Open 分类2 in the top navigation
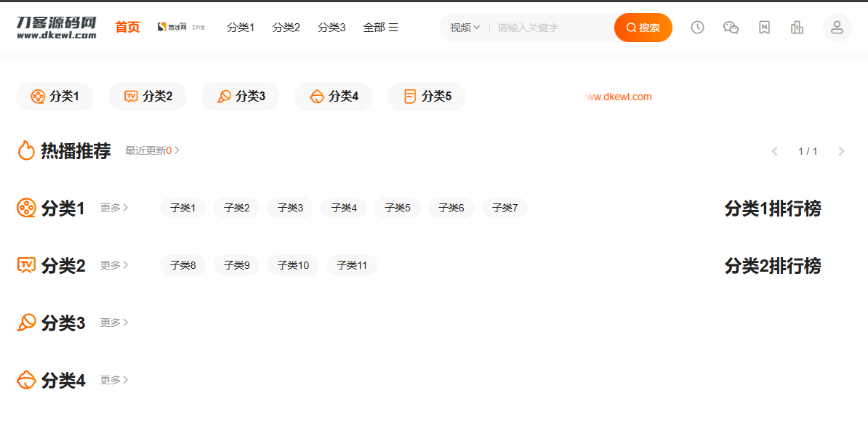 (x=286, y=28)
